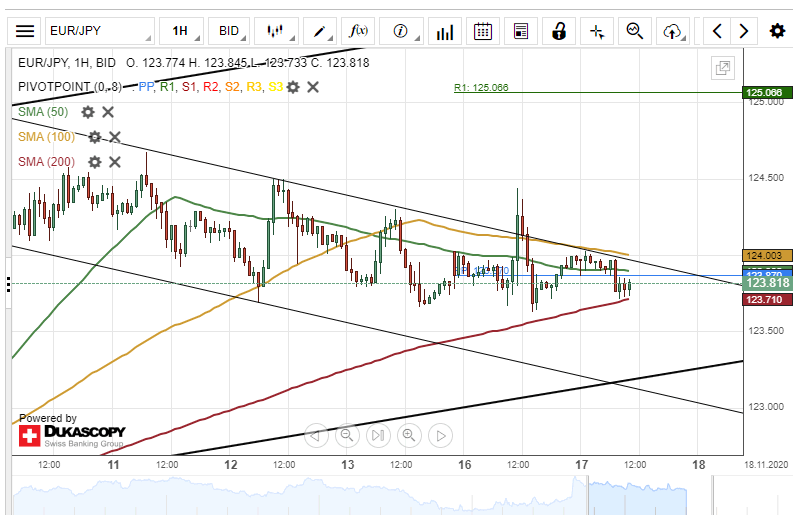
Task: Click the 18.11.2020 date label
Action: tap(766, 465)
